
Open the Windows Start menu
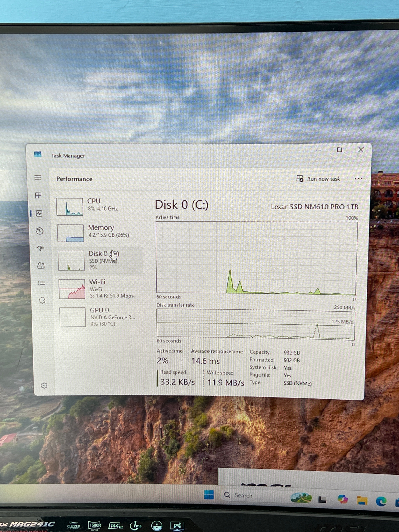point(209,495)
